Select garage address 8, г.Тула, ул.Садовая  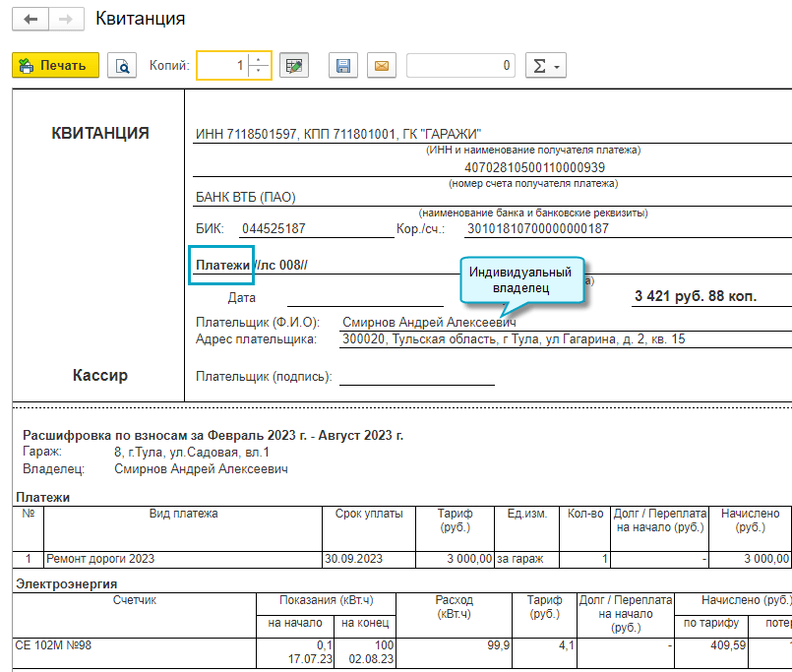point(192,452)
